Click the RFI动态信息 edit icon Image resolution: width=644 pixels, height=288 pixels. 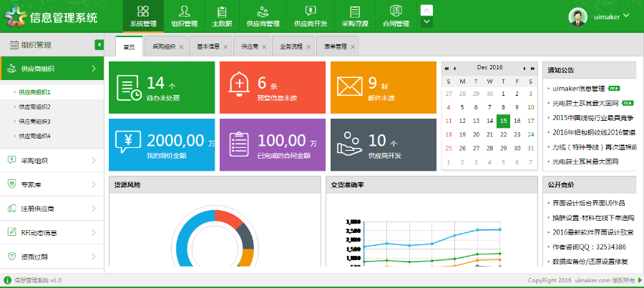[12, 232]
